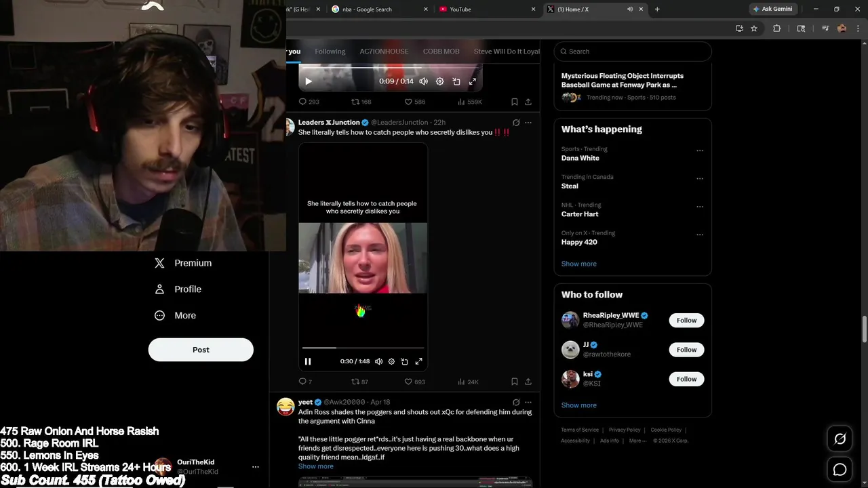Seek the 0:30 video progress bar
The width and height of the screenshot is (868, 488).
(x=363, y=348)
